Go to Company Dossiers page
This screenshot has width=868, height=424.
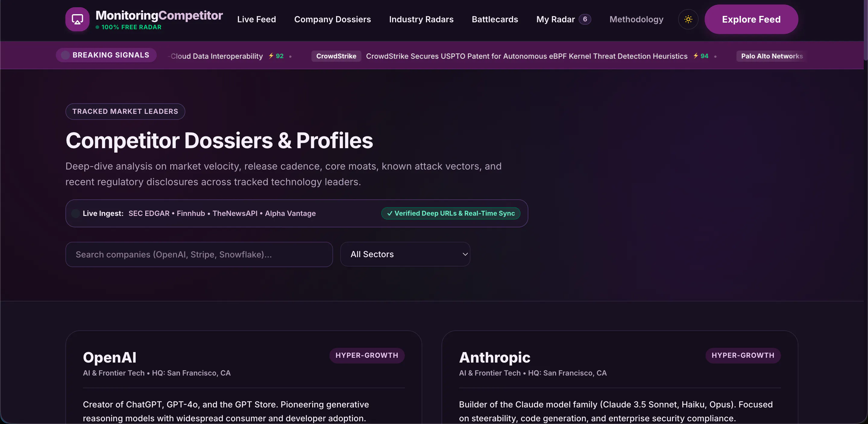point(332,19)
